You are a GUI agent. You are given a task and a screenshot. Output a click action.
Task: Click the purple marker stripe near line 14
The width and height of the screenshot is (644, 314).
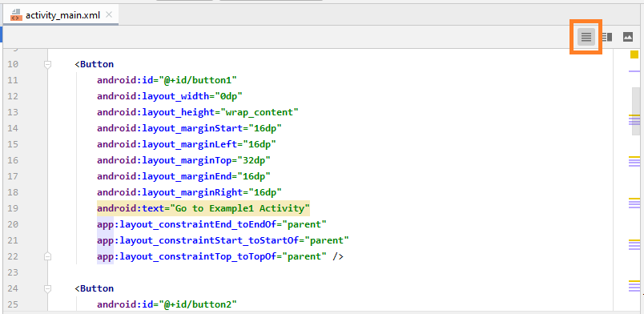[634, 121]
